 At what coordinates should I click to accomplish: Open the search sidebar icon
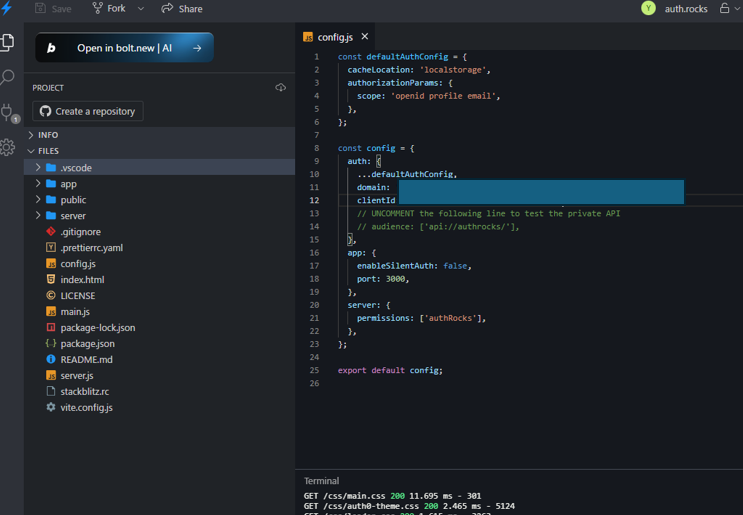coord(7,77)
